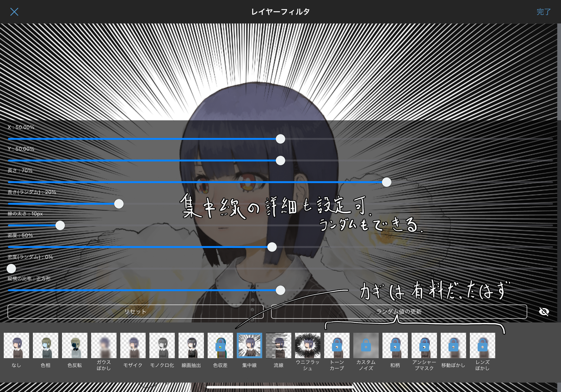
Task: Open the locked 移動ぼかし filter
Action: pyautogui.click(x=453, y=345)
